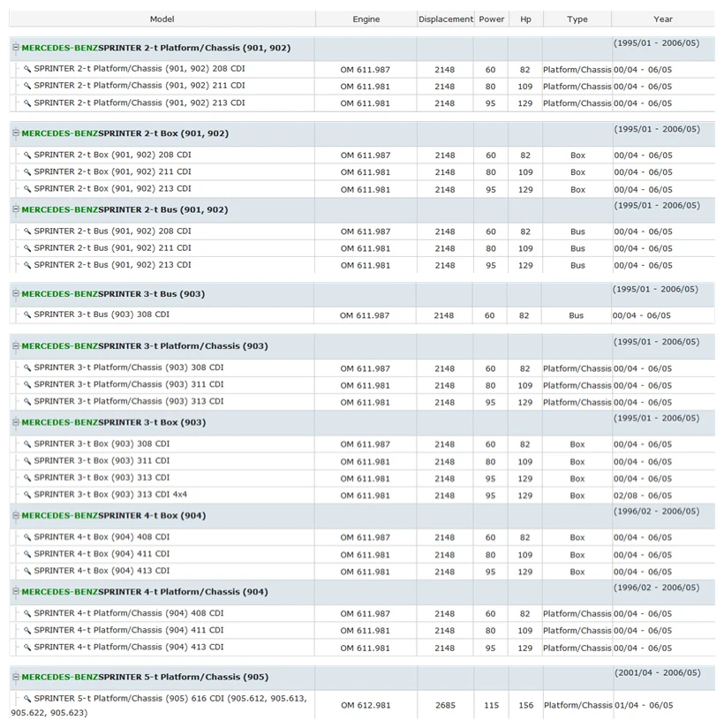Screen dimensions: 724x728
Task: Click magnifier icon beside SPRINTER 3-t Platform/Chassis 311 CDI
Action: pos(27,385)
